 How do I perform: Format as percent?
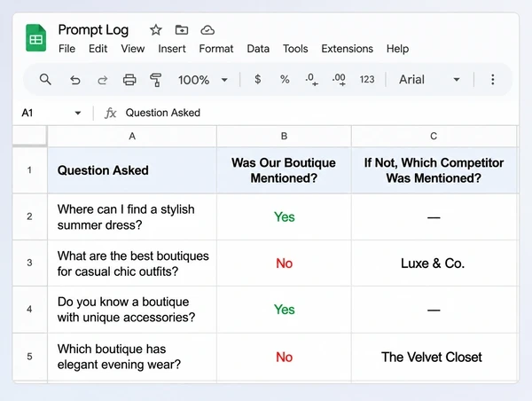click(285, 80)
